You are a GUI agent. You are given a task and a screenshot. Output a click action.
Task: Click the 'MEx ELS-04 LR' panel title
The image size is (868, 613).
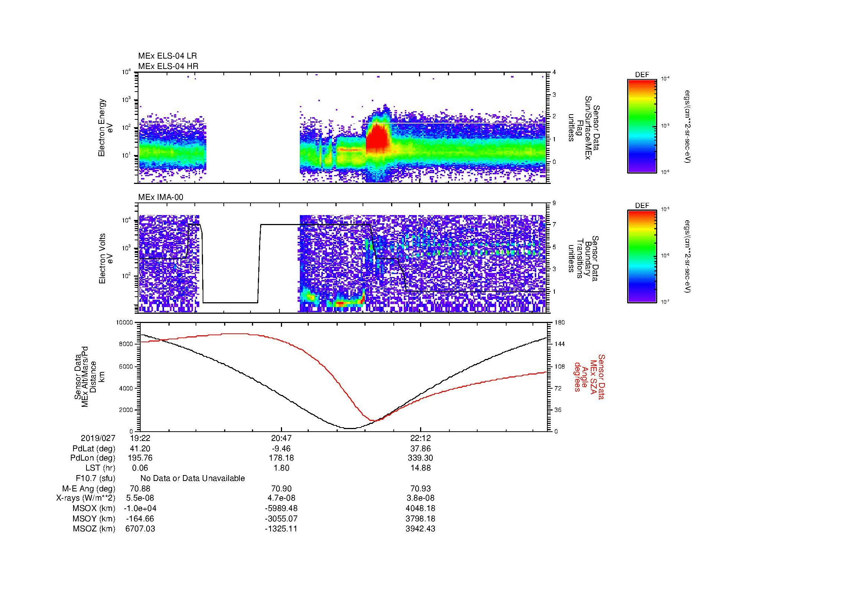click(167, 56)
